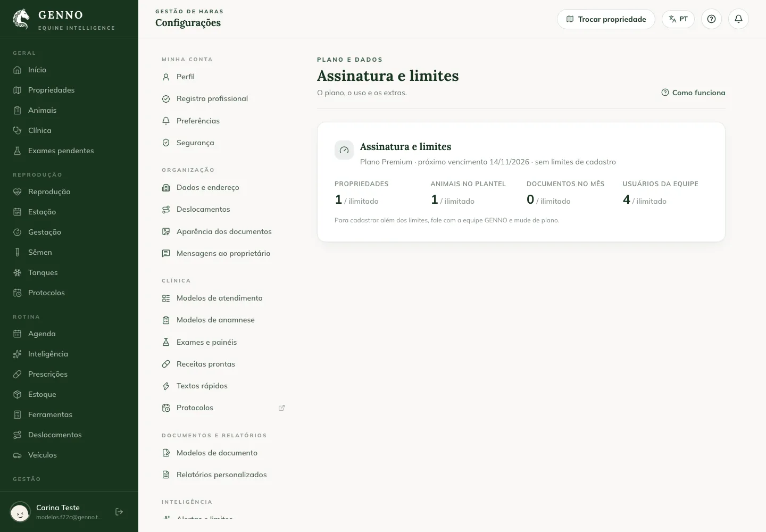
Task: Open Deslocamentos in main sidebar
Action: tap(69, 435)
